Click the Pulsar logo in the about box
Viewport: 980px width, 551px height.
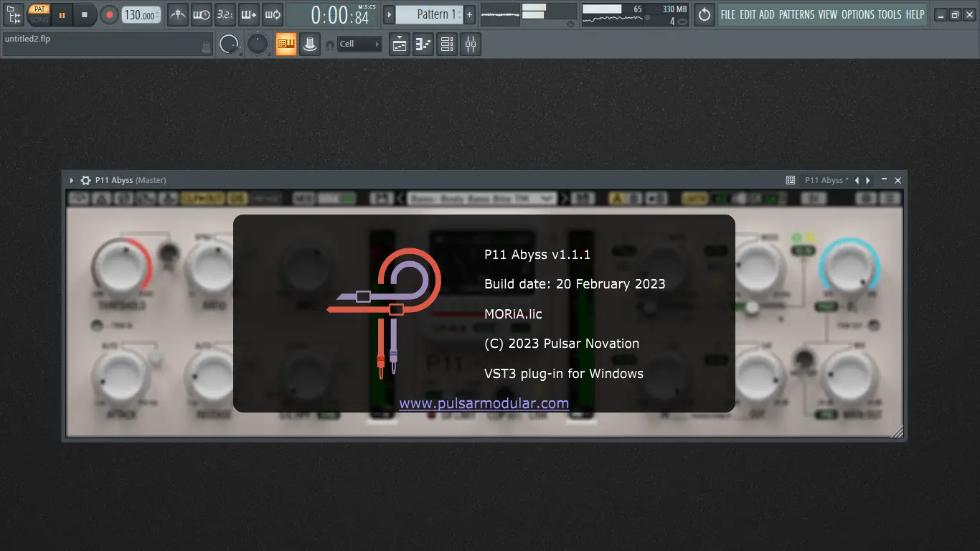tap(385, 313)
